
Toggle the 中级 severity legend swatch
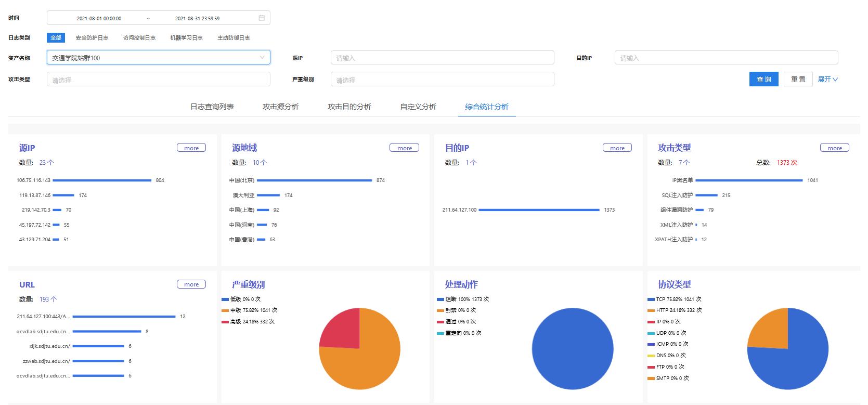coord(225,310)
